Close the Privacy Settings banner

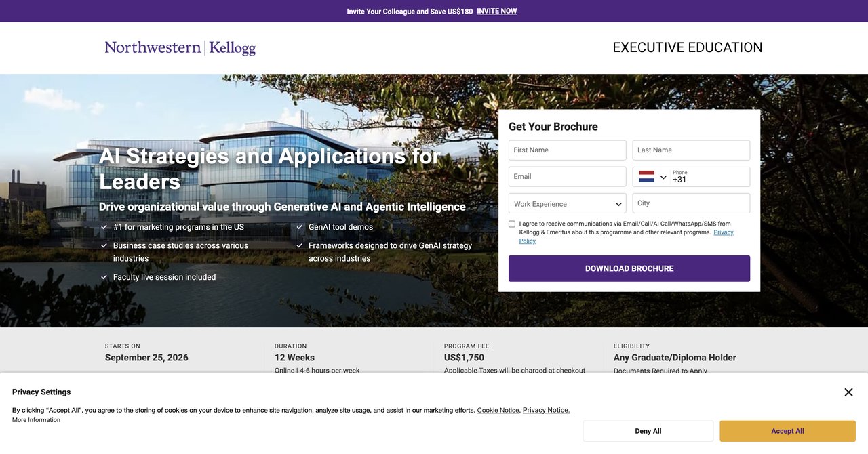tap(848, 392)
